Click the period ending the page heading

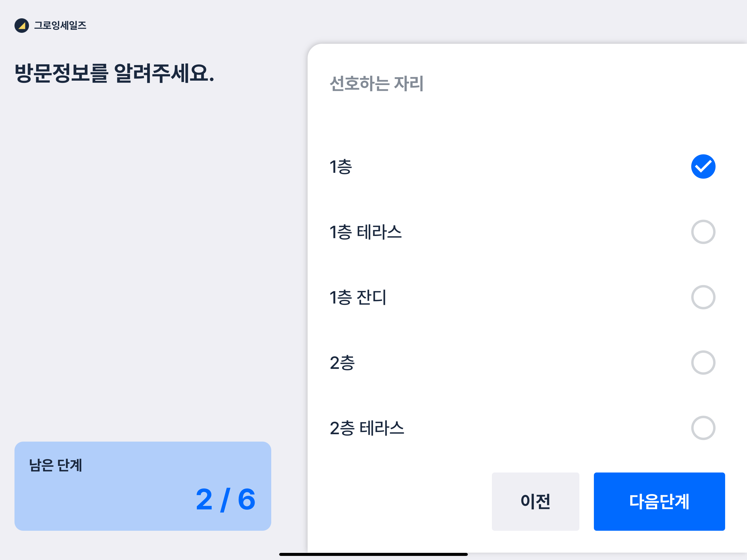point(212,80)
